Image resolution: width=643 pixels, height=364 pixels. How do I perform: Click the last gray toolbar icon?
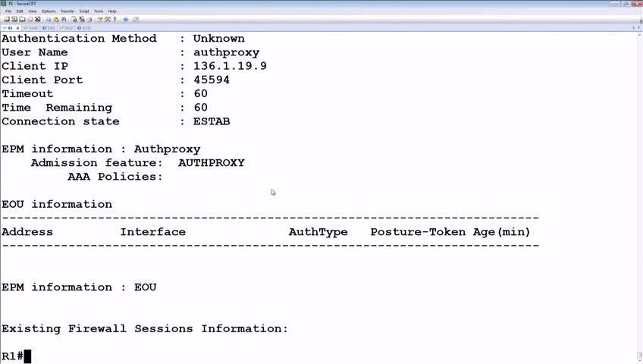(136, 19)
